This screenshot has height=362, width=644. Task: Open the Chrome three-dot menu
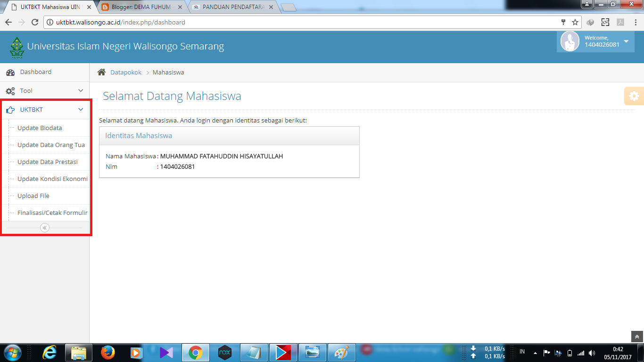coord(636,22)
